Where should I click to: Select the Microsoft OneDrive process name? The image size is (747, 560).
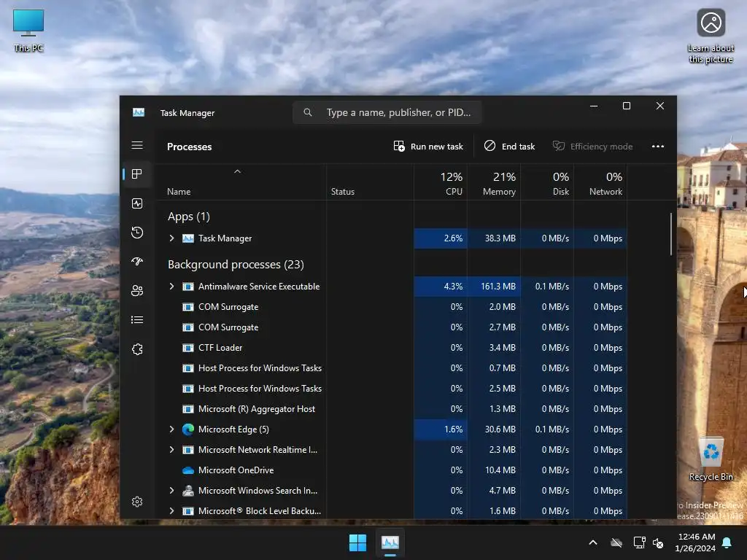236,470
